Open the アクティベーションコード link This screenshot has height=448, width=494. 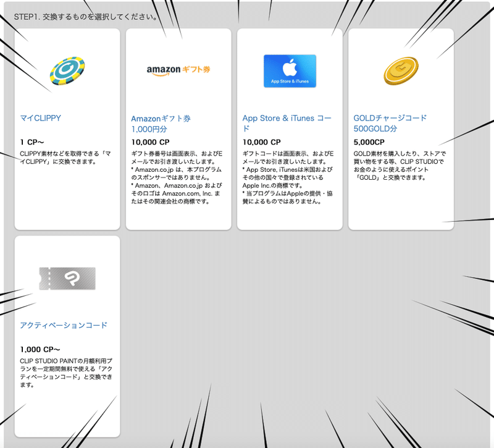tap(64, 325)
